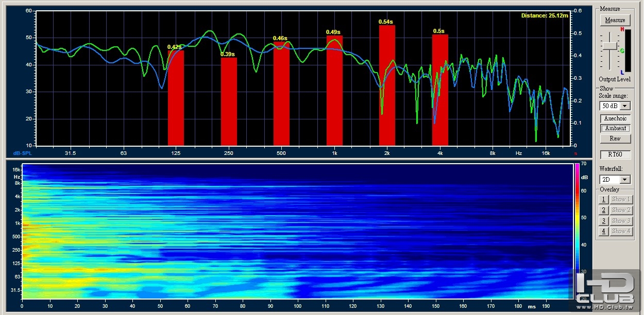644x315 pixels.
Task: Click the output level meter bar
Action: pos(628,51)
